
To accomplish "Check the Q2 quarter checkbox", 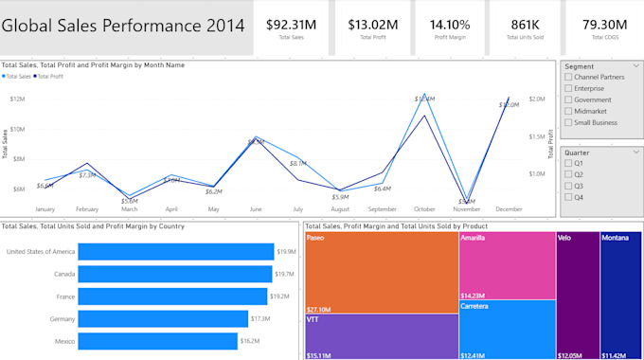I will click(x=568, y=174).
